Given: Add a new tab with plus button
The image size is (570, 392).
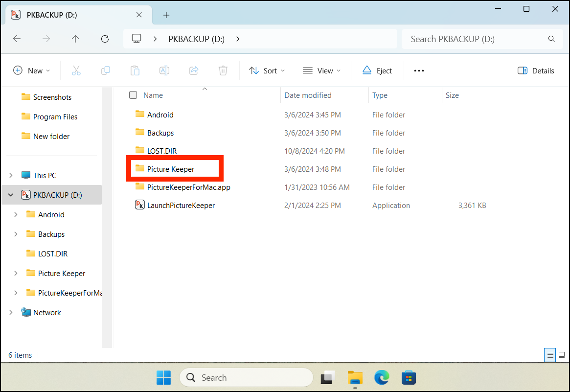Looking at the screenshot, I should click(166, 15).
